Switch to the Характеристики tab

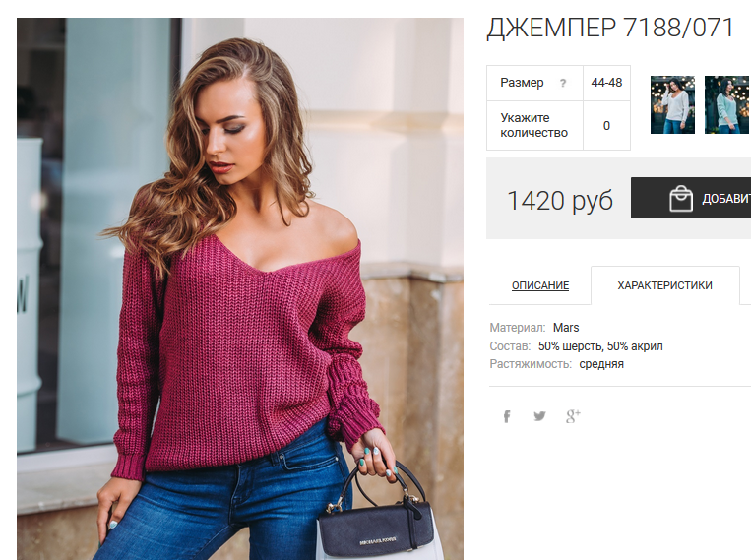point(664,285)
